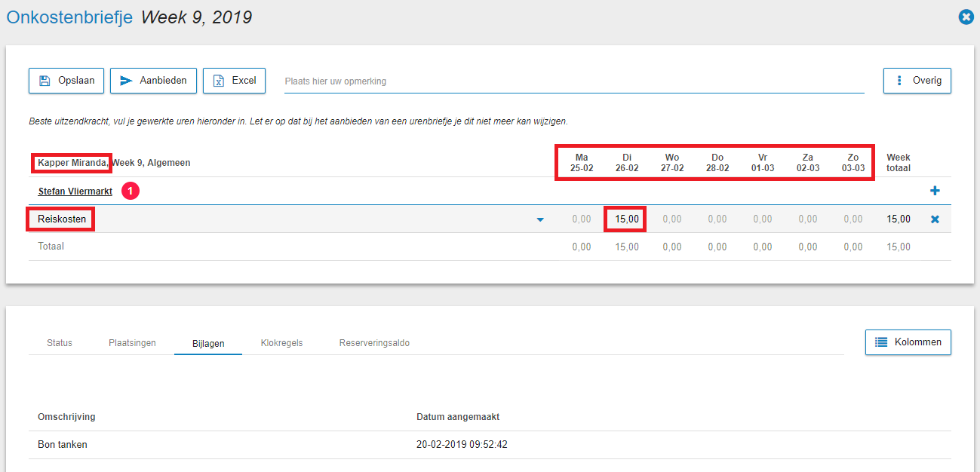The height and width of the screenshot is (472, 980).
Task: Click the Friday amount field in Reiskosten row
Action: pyautogui.click(x=762, y=219)
